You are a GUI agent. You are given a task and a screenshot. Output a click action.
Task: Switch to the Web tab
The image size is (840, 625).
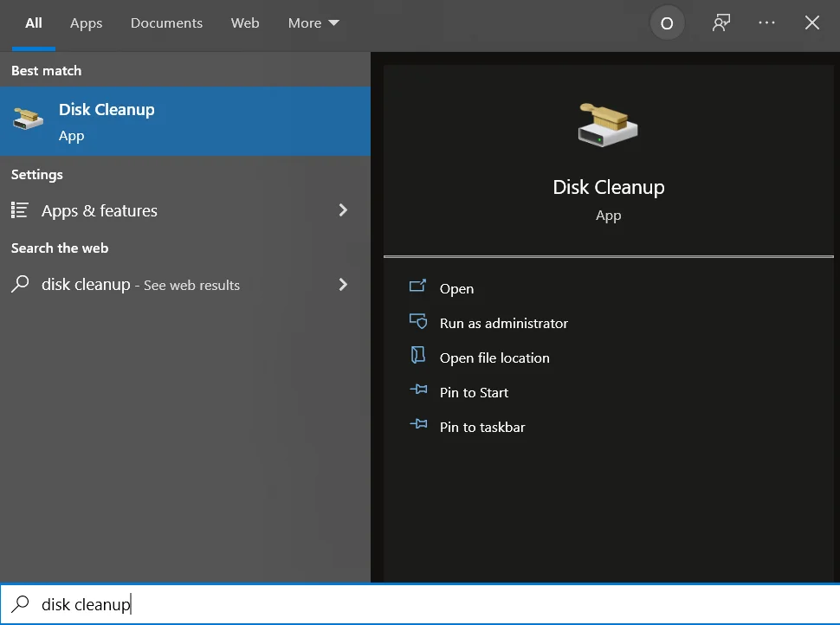click(245, 23)
